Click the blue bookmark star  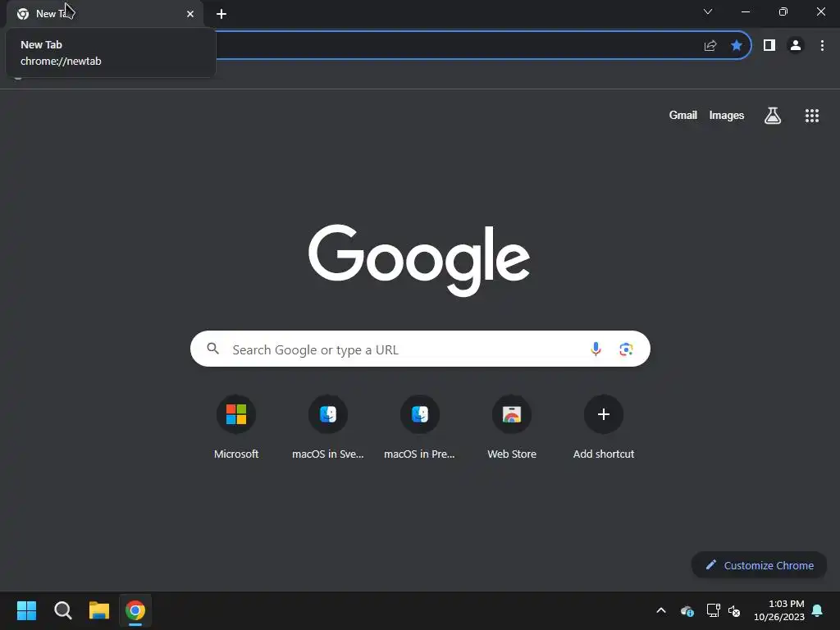point(737,46)
